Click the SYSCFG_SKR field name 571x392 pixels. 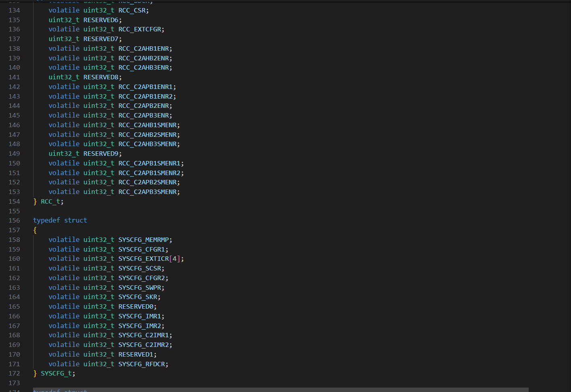tap(137, 297)
